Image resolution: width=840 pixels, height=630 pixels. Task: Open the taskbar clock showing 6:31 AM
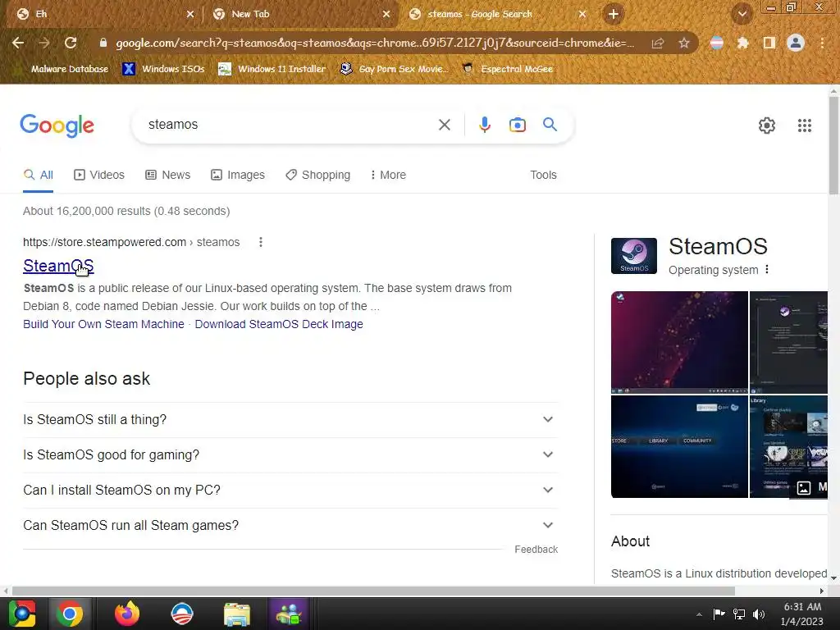point(802,614)
